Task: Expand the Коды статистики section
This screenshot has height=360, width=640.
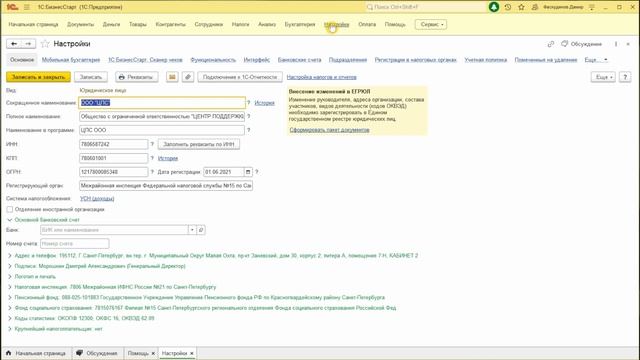Action: (10, 318)
